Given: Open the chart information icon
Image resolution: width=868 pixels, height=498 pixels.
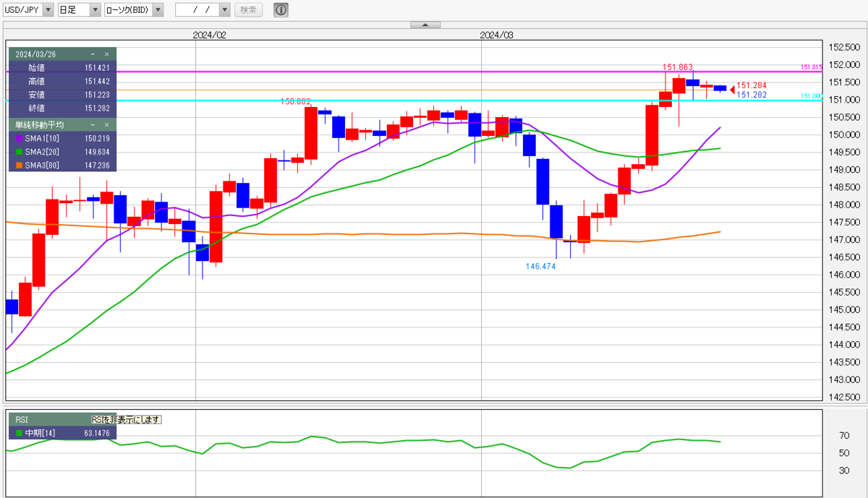Looking at the screenshot, I should point(281,9).
